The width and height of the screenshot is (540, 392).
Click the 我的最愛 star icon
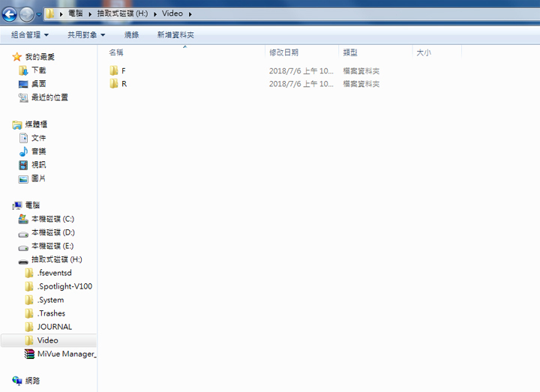16,57
